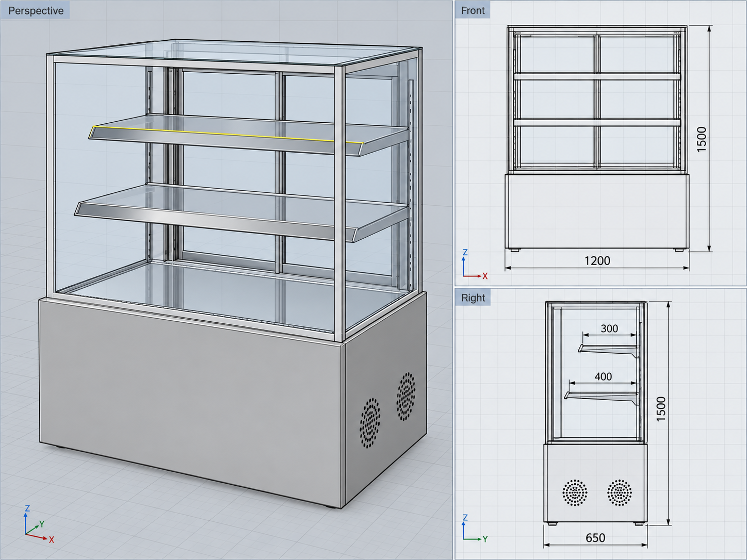This screenshot has height=560, width=747.
Task: Click the Perspective viewport title label
Action: pos(36,10)
